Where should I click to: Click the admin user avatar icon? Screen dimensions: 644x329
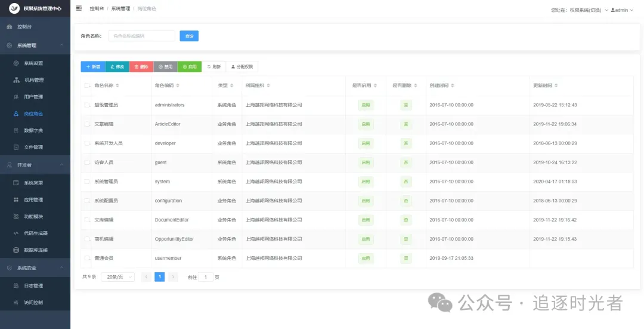tap(613, 10)
